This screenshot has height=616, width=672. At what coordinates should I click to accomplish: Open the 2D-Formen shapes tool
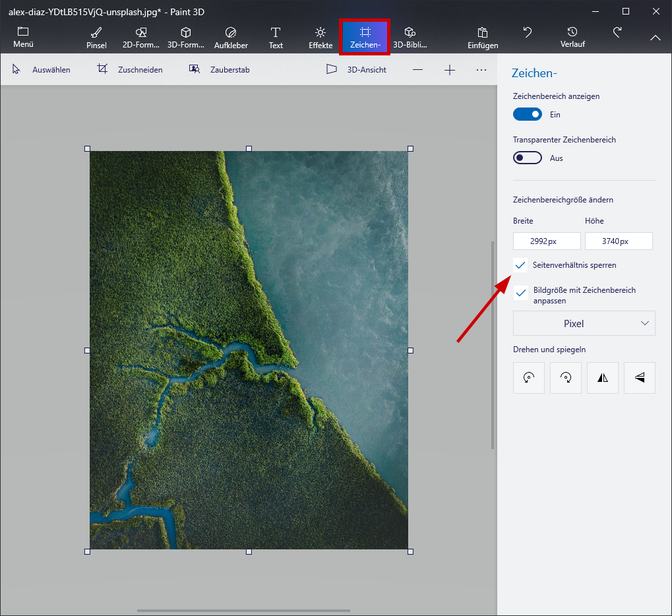141,38
